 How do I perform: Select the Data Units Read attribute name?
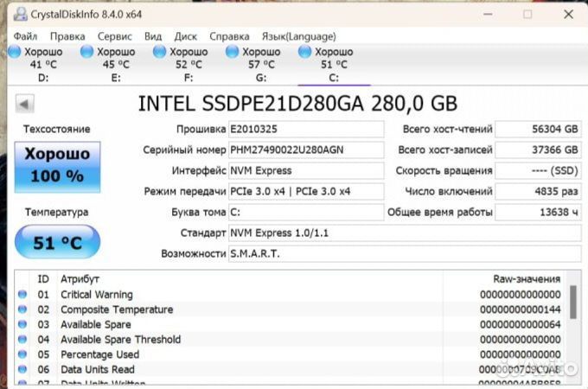(98, 369)
